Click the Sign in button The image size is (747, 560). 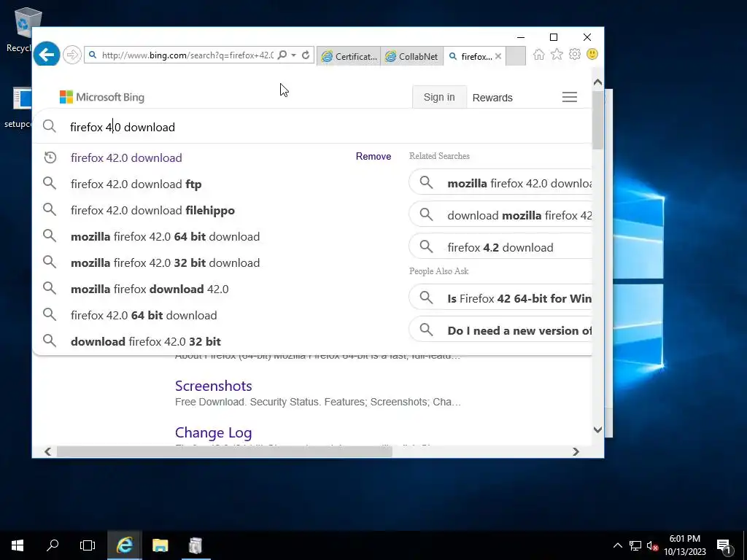pos(439,97)
